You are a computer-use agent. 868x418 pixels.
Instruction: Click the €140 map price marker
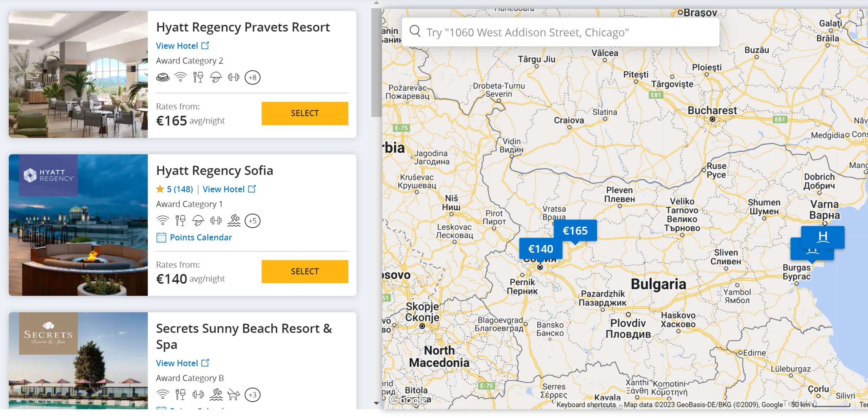click(x=540, y=249)
